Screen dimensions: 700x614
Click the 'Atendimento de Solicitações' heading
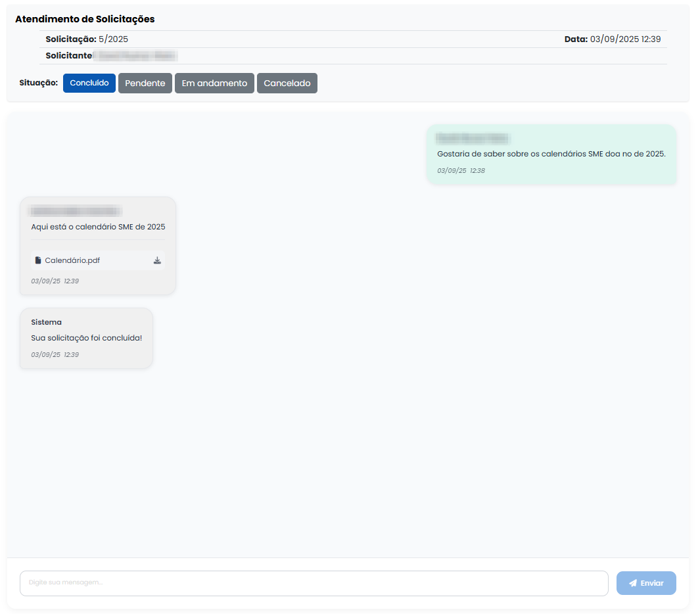(85, 19)
